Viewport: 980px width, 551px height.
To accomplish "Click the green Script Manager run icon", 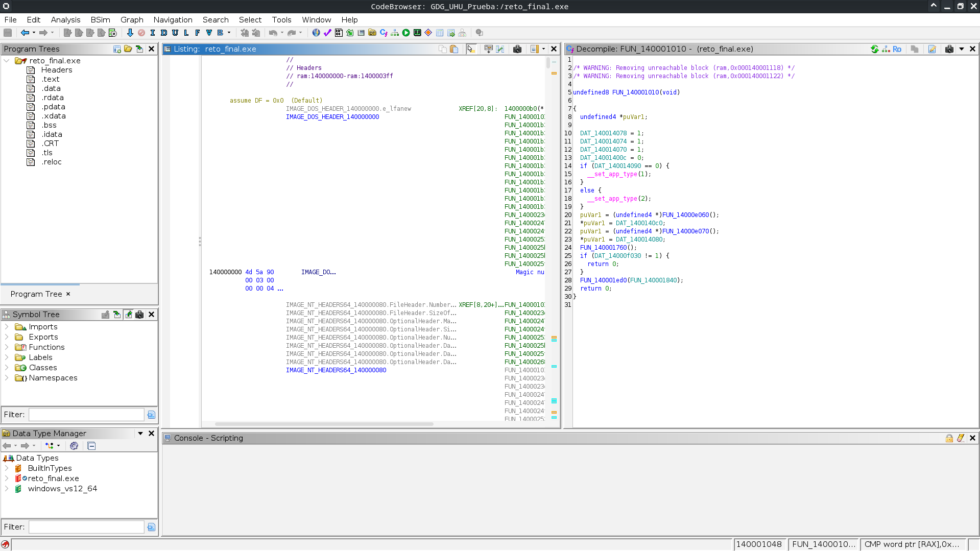I will [x=406, y=33].
